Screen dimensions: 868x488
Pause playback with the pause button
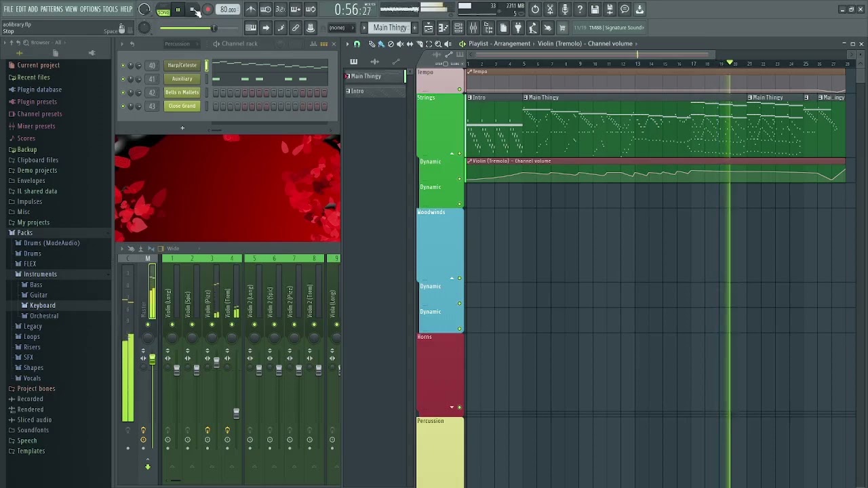pyautogui.click(x=178, y=9)
